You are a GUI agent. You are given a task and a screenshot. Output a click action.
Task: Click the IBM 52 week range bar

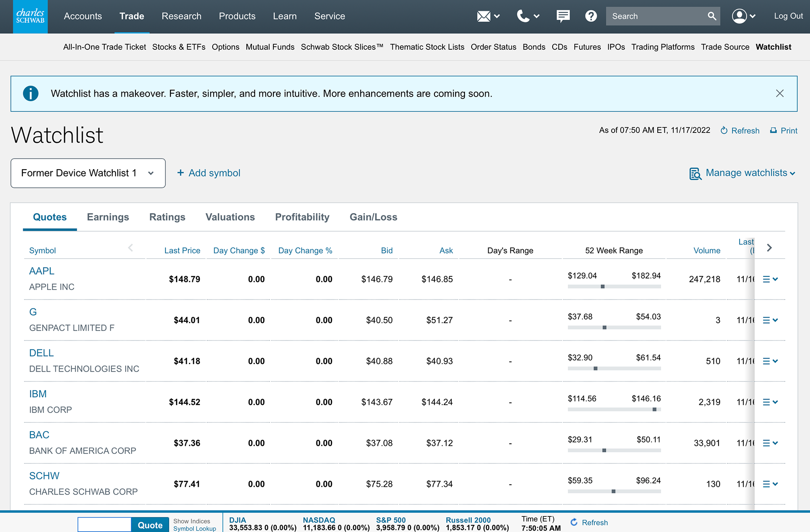tap(614, 409)
